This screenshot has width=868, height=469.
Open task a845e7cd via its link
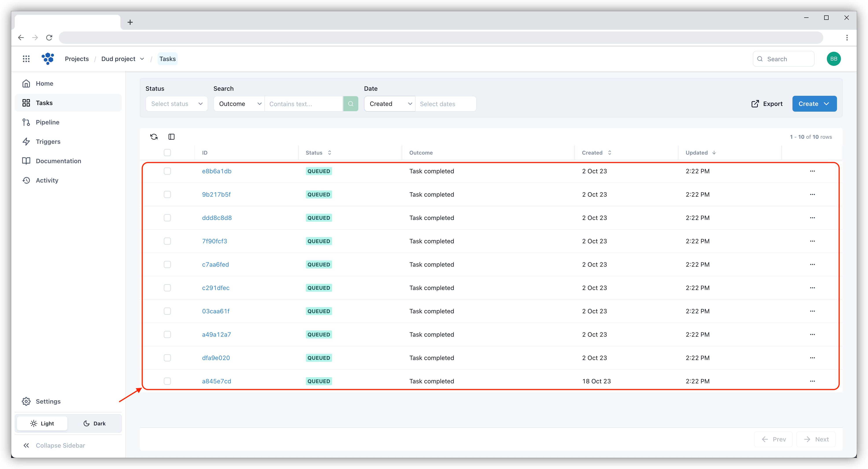[216, 381]
